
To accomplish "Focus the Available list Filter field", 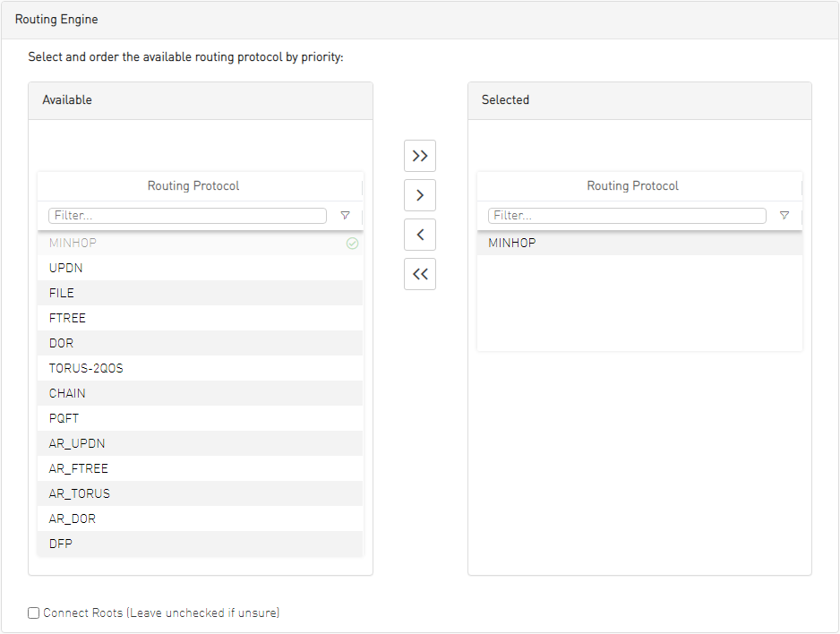I will (188, 216).
